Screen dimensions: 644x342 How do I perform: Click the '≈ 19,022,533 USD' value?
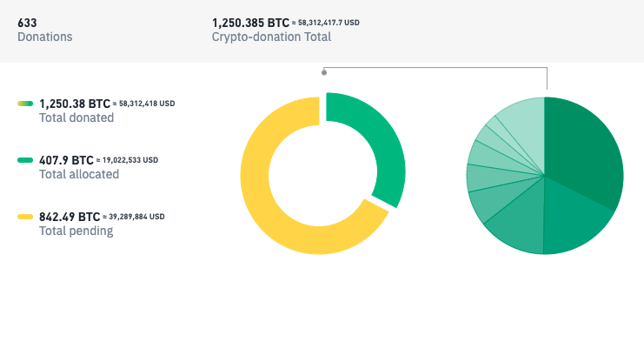tap(127, 160)
